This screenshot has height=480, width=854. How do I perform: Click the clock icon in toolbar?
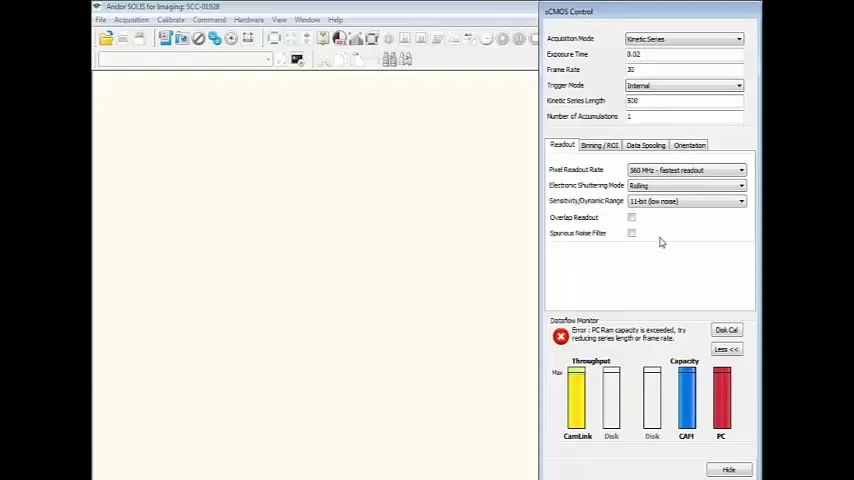(x=486, y=38)
